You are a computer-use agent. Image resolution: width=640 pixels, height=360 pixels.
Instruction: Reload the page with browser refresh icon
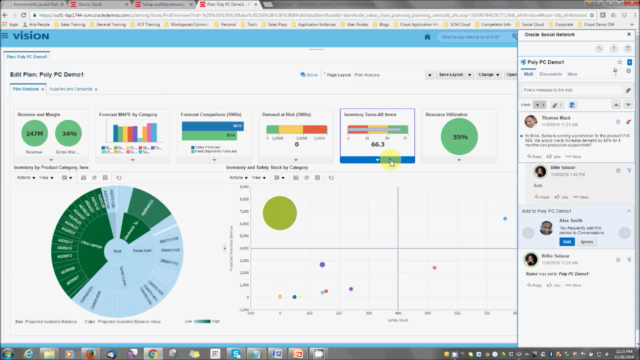coord(23,15)
